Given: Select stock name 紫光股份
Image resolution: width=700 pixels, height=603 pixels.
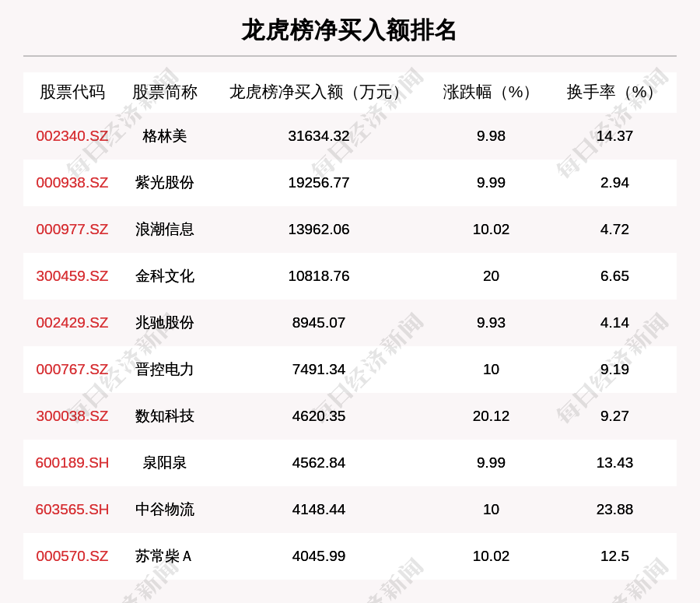Looking at the screenshot, I should point(165,183).
